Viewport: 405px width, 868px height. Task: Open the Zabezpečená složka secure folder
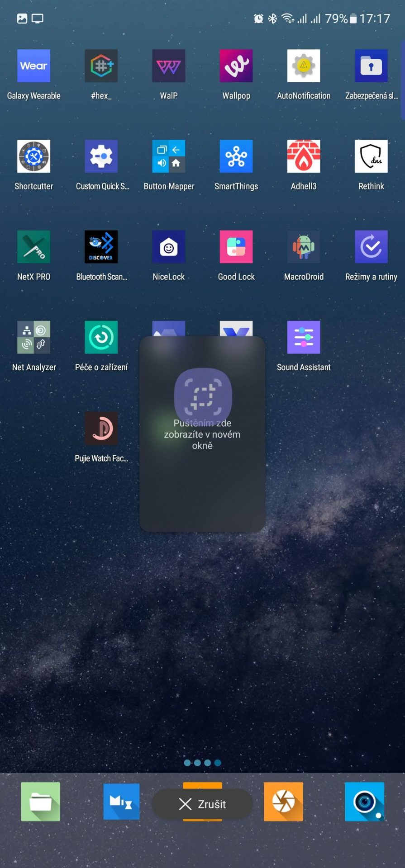pos(371,66)
